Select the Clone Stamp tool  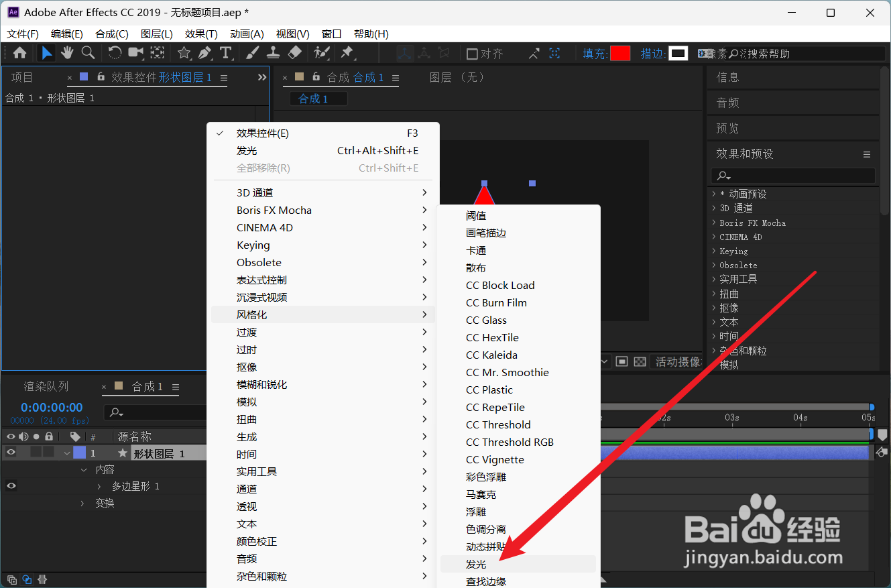[x=273, y=52]
